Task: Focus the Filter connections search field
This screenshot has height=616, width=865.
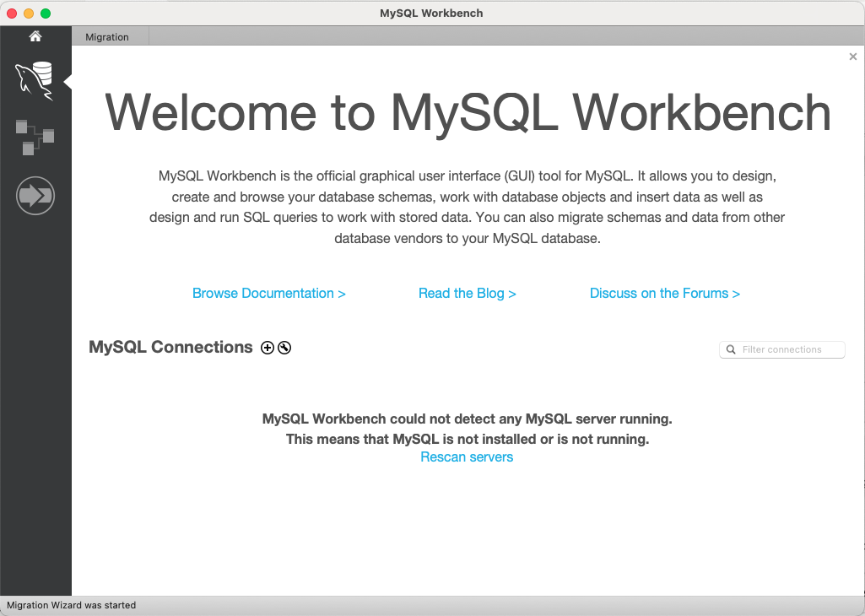Action: click(x=782, y=349)
